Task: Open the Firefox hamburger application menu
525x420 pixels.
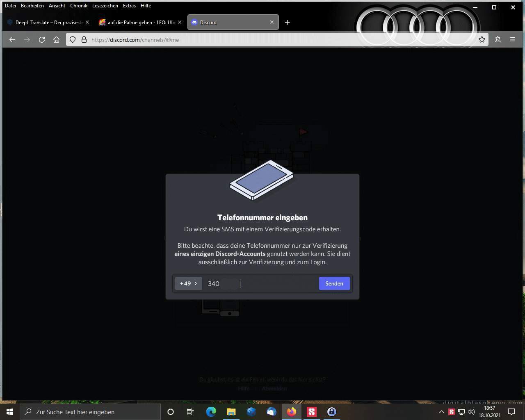Action: (513, 40)
